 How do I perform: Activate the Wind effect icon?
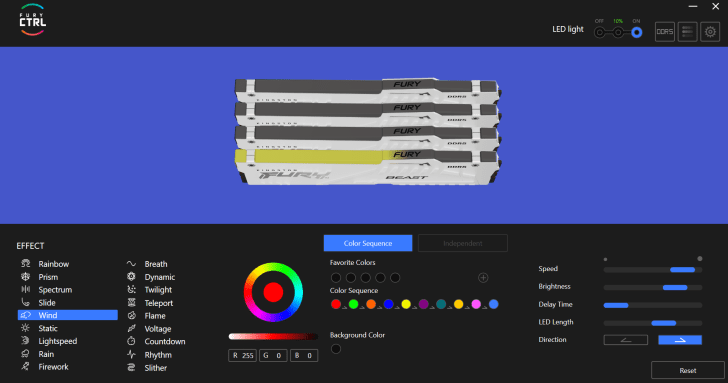click(x=26, y=315)
